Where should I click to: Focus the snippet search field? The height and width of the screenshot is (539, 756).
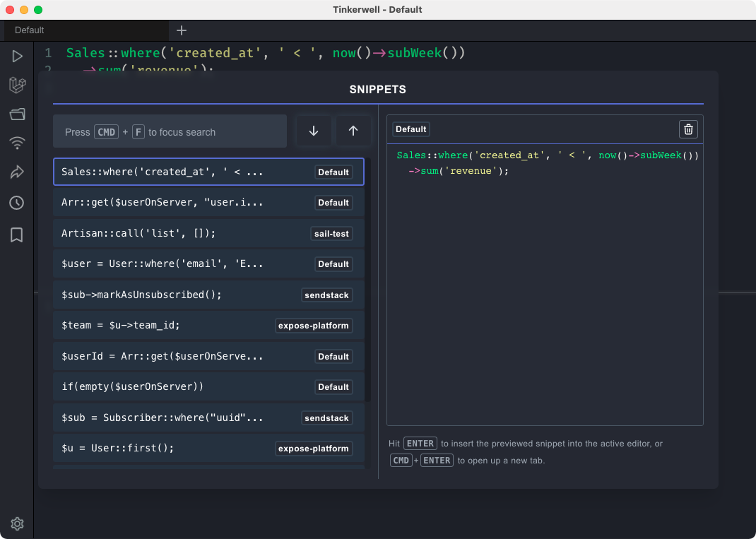170,131
